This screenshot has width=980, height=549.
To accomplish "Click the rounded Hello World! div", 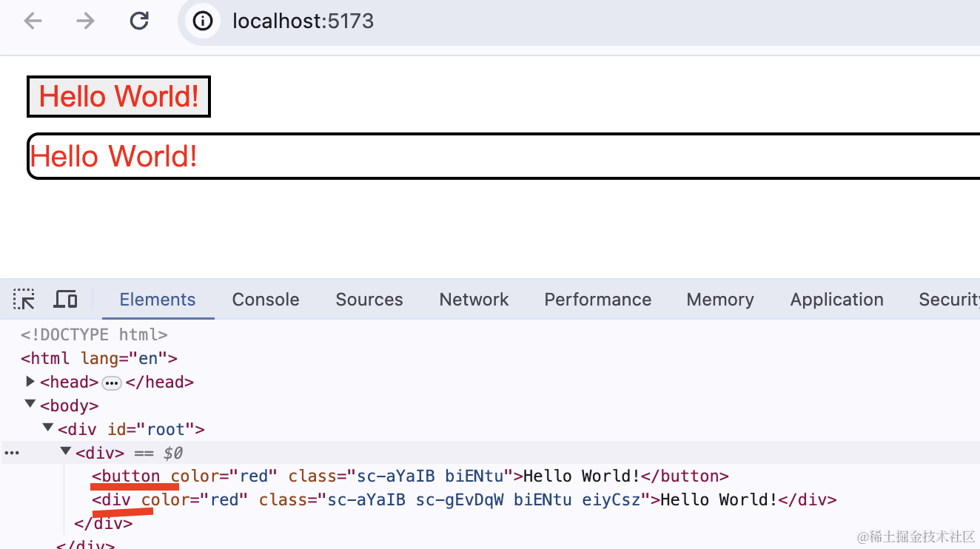I will click(503, 156).
